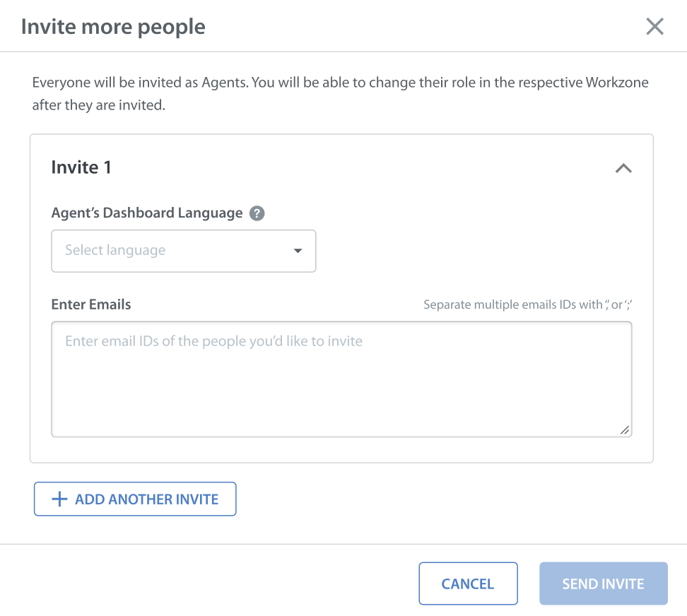Viewport: 687px width, 616px height.
Task: Click the email IDs placeholder text
Action: click(213, 341)
